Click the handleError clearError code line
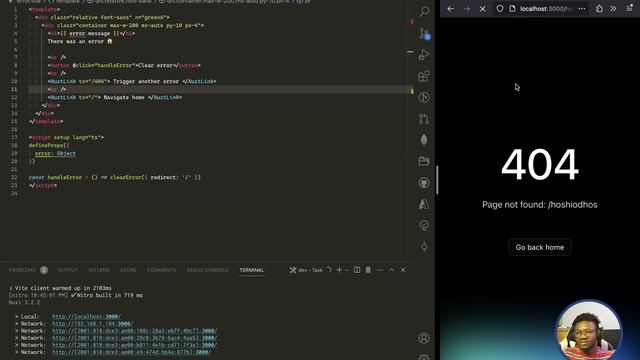Image resolution: width=640 pixels, height=360 pixels. point(115,178)
